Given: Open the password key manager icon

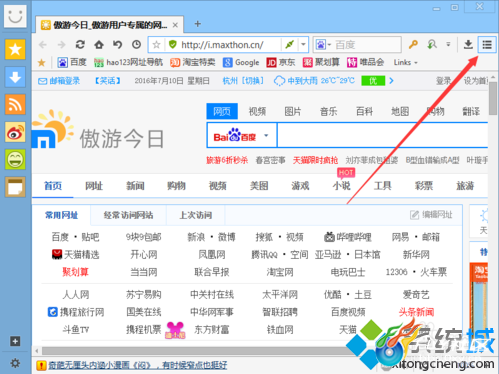Looking at the screenshot, I should pyautogui.click(x=413, y=44).
